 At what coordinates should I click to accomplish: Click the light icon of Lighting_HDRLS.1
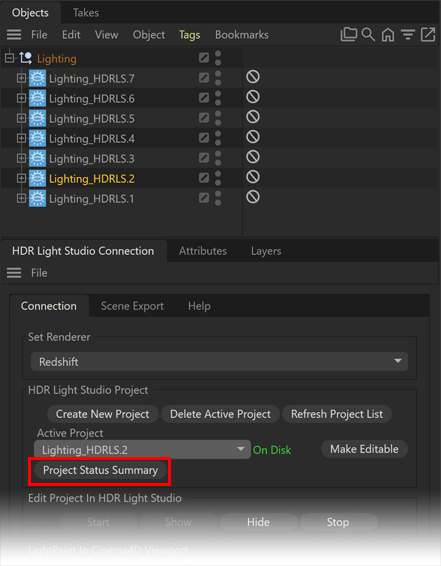pyautogui.click(x=38, y=199)
